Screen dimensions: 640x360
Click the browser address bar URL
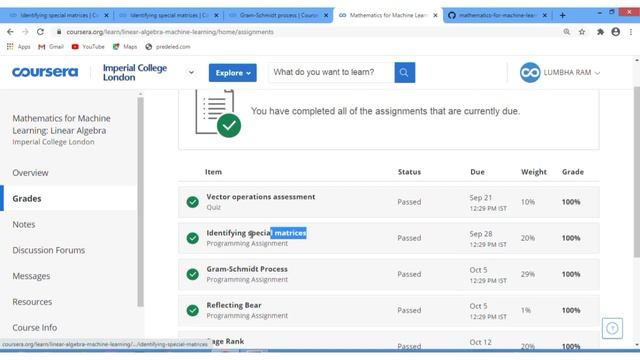click(170, 32)
